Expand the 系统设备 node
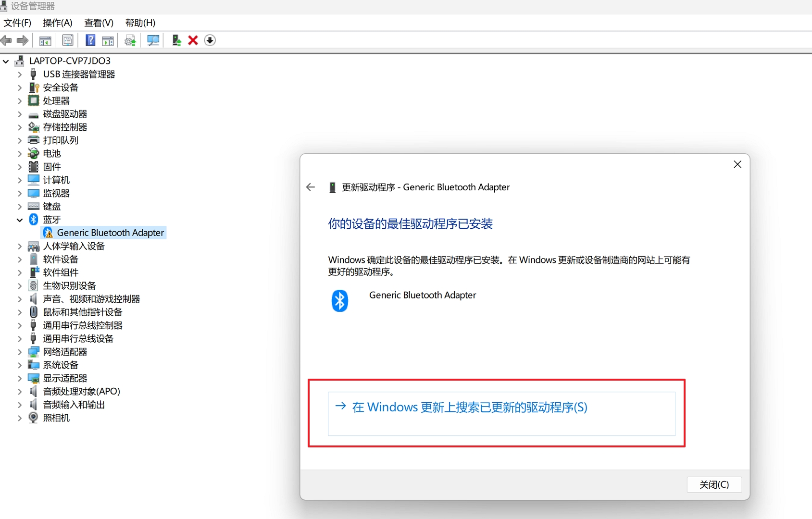Screen dimensions: 812x519 [20, 365]
